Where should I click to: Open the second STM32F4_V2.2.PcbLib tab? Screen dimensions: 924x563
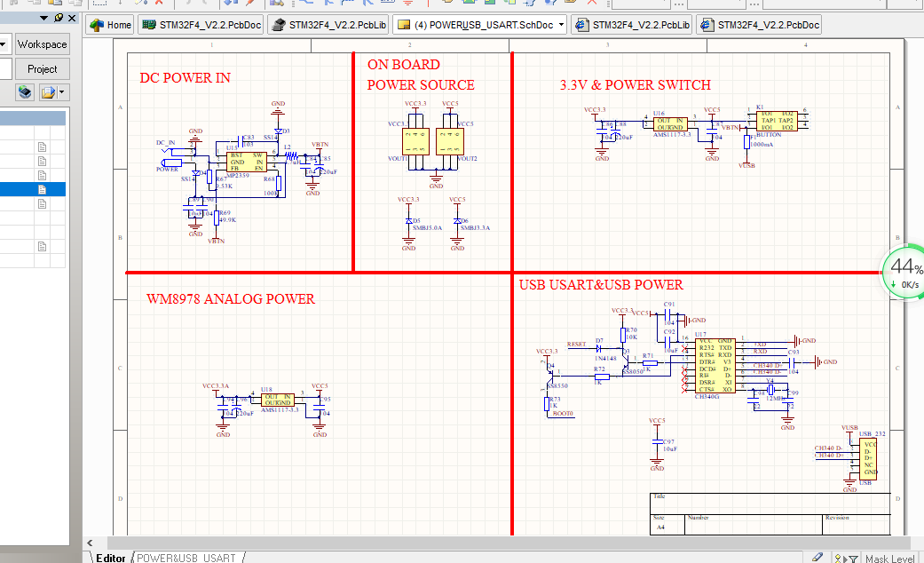632,25
